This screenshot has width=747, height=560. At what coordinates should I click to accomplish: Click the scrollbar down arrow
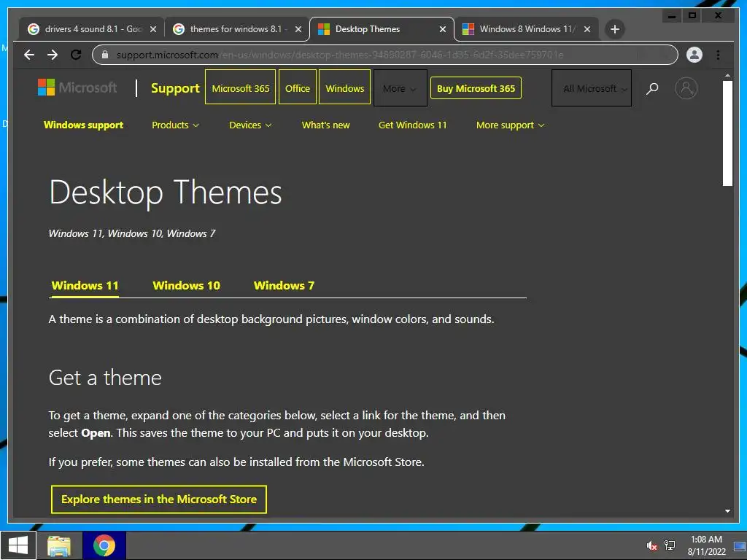point(727,511)
